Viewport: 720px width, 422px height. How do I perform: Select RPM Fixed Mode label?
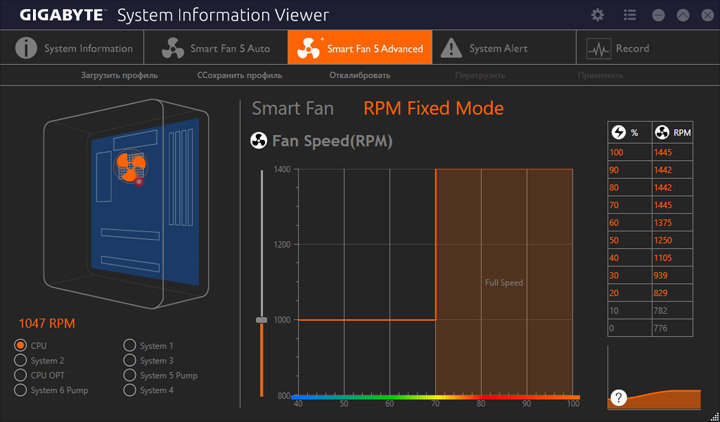pos(433,109)
